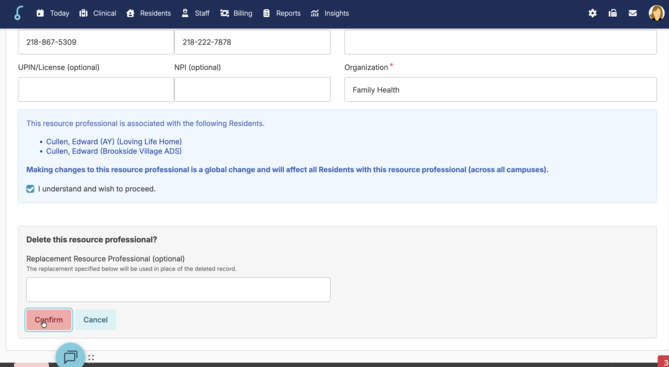Click the 'Delete this resource professional?' heading
Screen dimensions: 669x367
click(92, 239)
